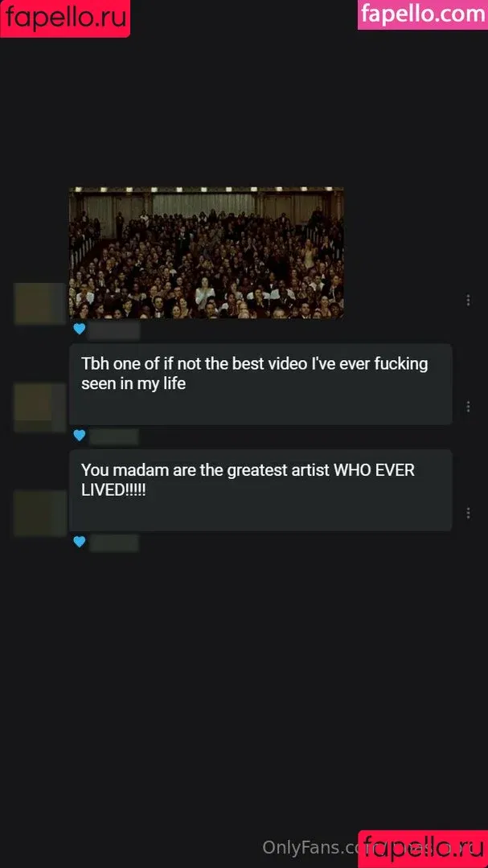Select the 'You madam are the greatest artist' bubble

point(260,490)
